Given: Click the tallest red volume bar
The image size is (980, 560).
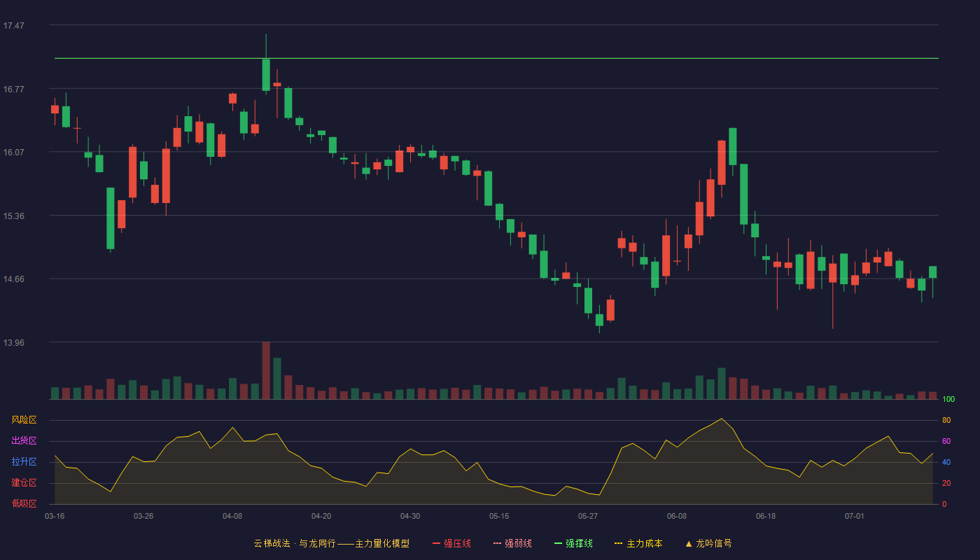Looking at the screenshot, I should (x=266, y=370).
